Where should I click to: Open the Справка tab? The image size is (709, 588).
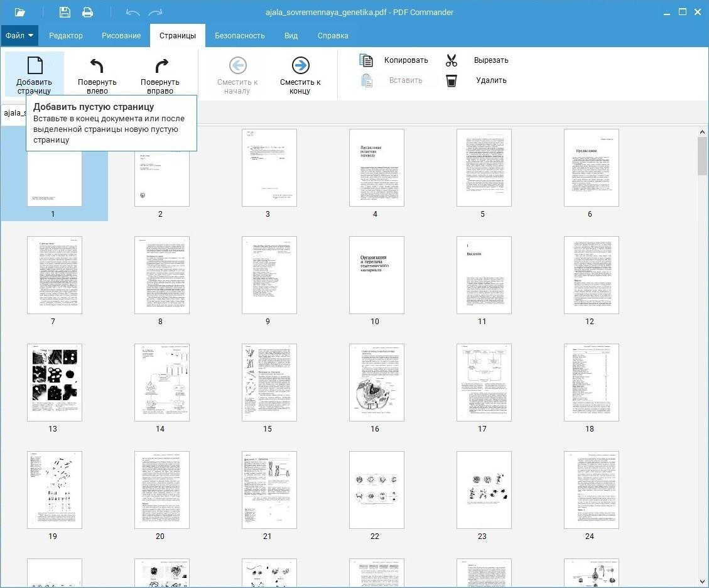pos(333,35)
